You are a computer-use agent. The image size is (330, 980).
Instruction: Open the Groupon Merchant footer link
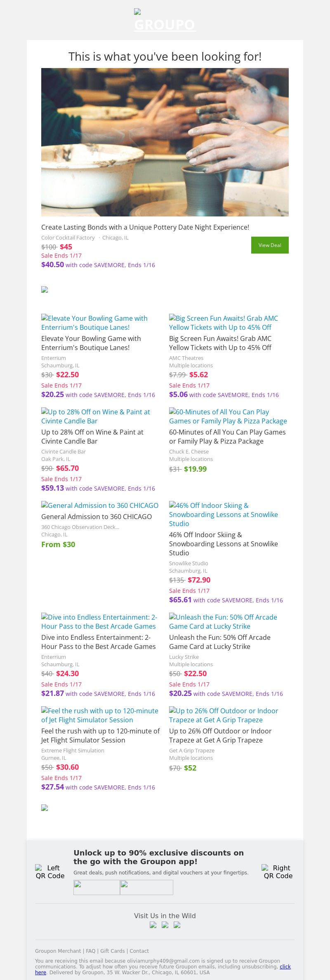58,951
